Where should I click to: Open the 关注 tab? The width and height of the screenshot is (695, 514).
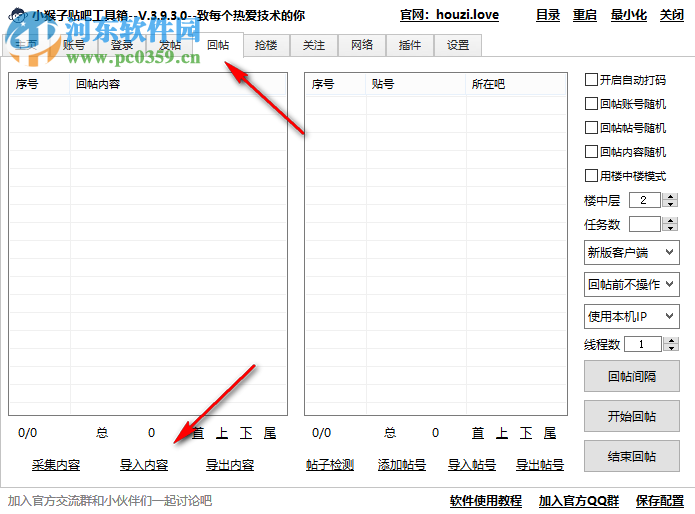(x=314, y=45)
